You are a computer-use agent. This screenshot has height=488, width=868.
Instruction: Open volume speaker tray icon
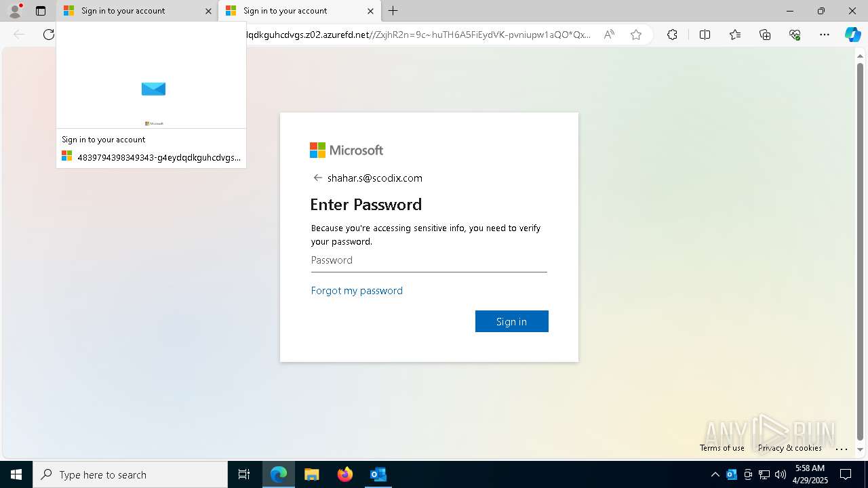click(781, 474)
